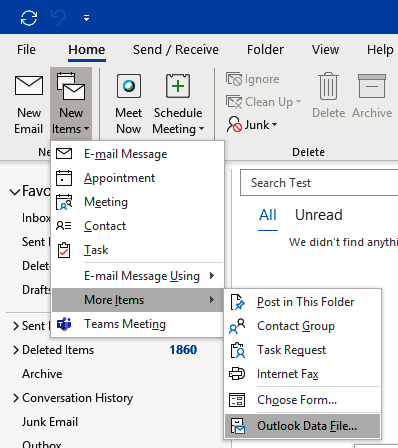This screenshot has width=398, height=448.
Task: Choose Task from the New Items menu
Action: 137,250
